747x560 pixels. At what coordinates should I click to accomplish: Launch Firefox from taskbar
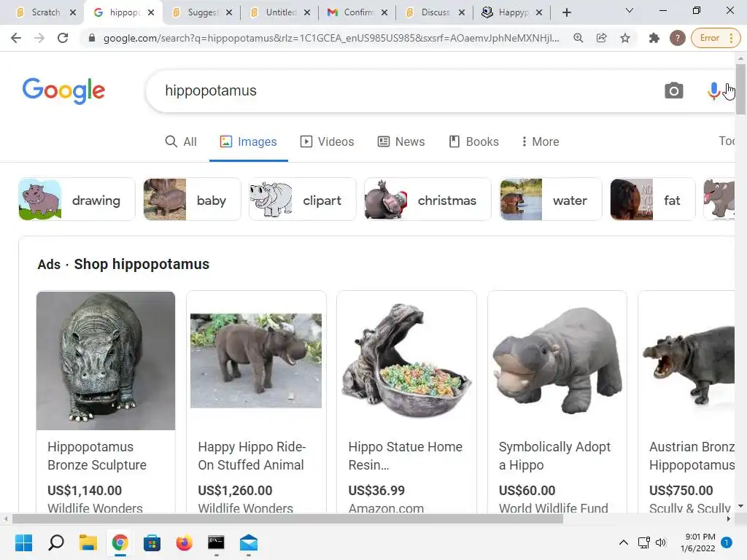pyautogui.click(x=184, y=542)
